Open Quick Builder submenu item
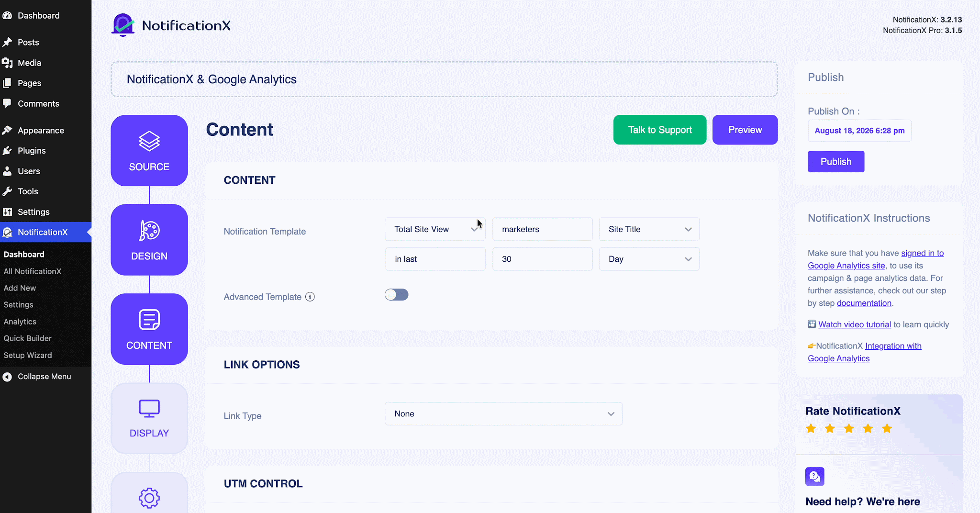This screenshot has height=513, width=980. pos(27,338)
